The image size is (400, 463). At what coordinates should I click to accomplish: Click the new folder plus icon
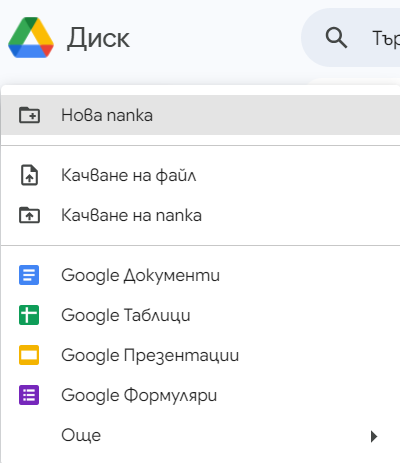[x=29, y=115]
